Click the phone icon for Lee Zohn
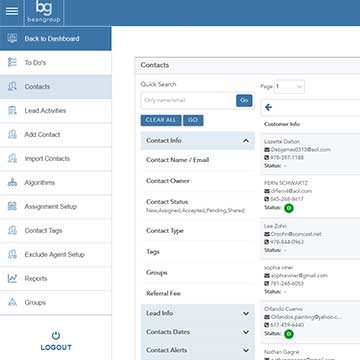The image size is (360, 360). [x=267, y=242]
